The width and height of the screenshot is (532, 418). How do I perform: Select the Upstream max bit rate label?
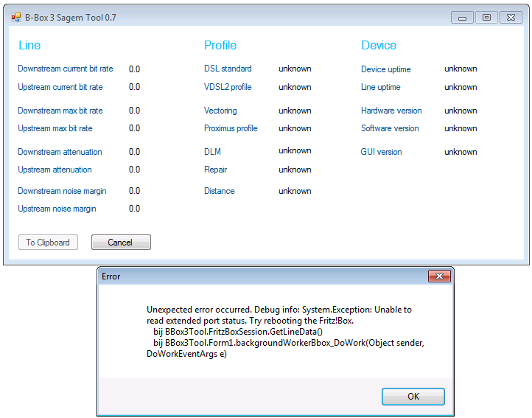point(55,128)
